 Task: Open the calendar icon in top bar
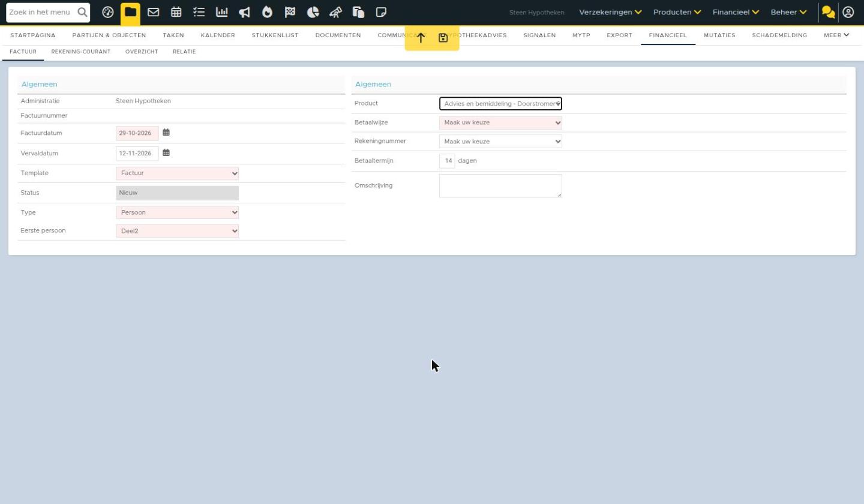coord(176,12)
